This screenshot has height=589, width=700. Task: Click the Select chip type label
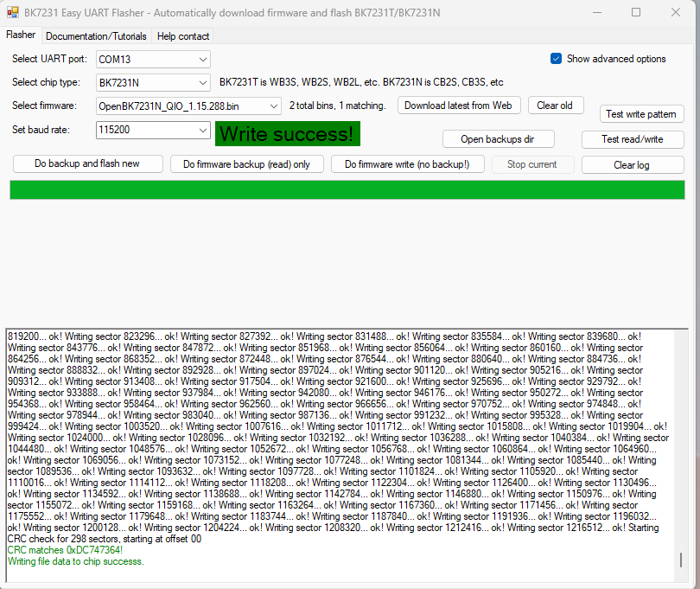pyautogui.click(x=47, y=82)
